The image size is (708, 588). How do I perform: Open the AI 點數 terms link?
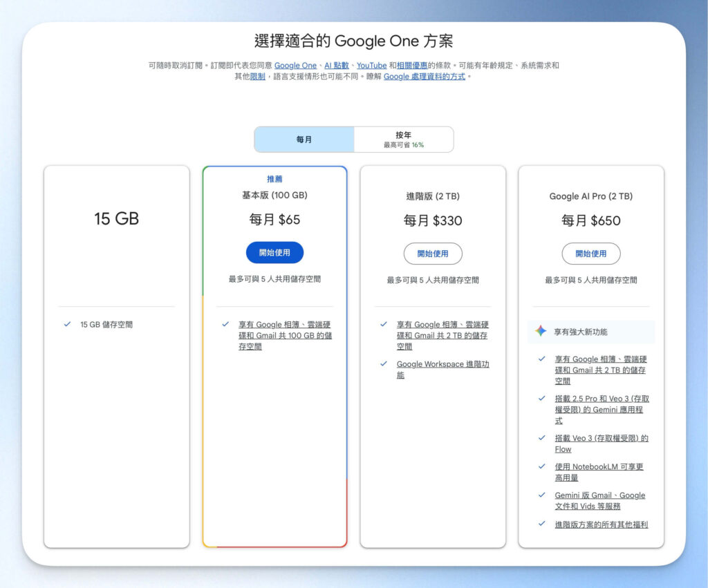337,66
